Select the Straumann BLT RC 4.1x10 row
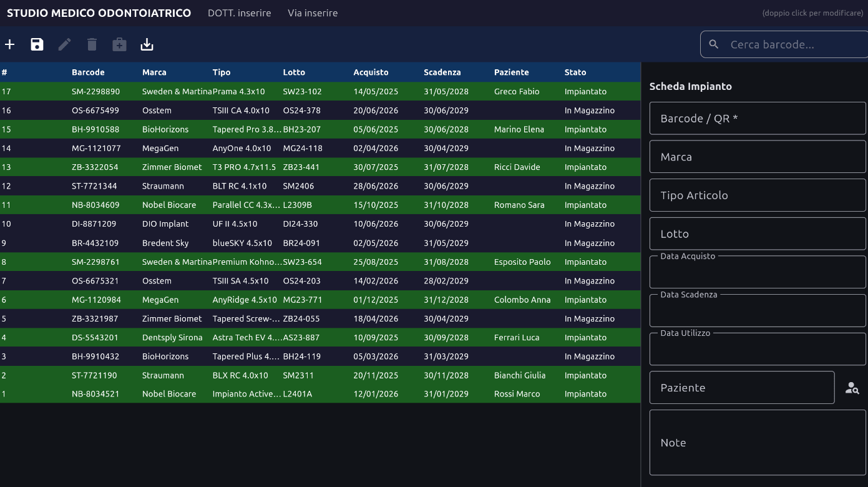This screenshot has height=487, width=868. click(320, 186)
